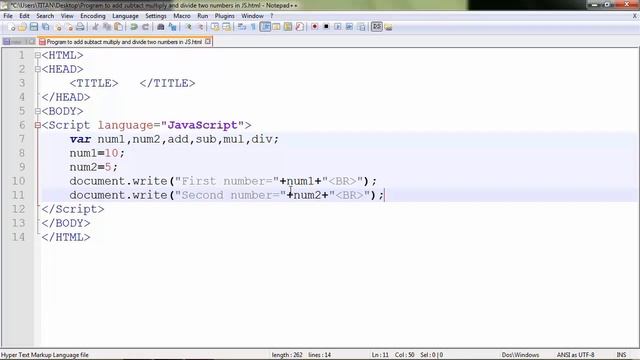Image resolution: width=640 pixels, height=360 pixels.
Task: Click the '<TITLE>' opening tag text
Action: point(94,83)
